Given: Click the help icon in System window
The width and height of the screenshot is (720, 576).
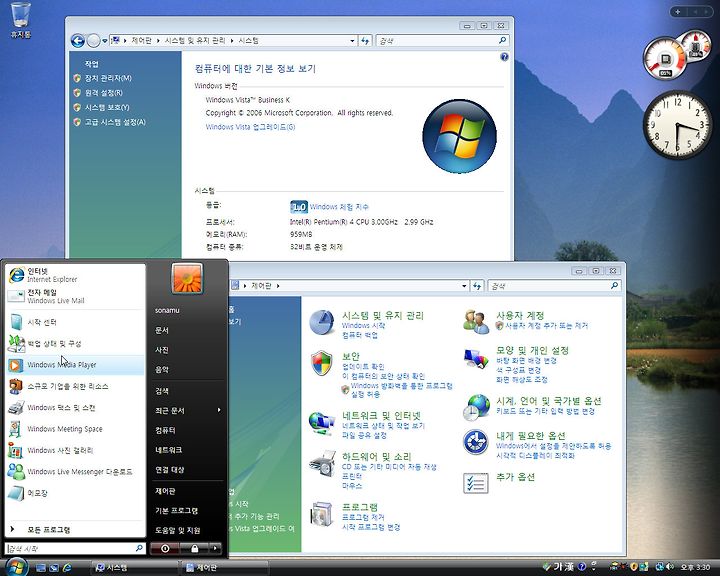Looking at the screenshot, I should 504,56.
